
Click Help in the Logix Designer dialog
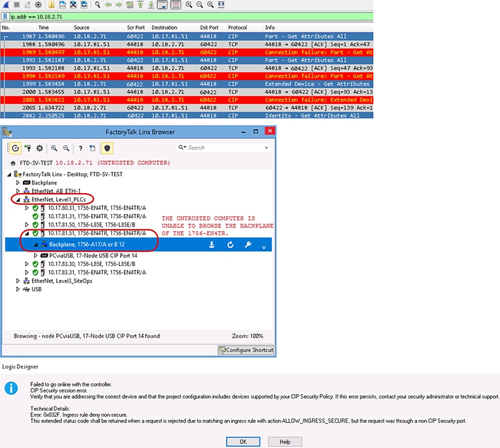[x=285, y=442]
